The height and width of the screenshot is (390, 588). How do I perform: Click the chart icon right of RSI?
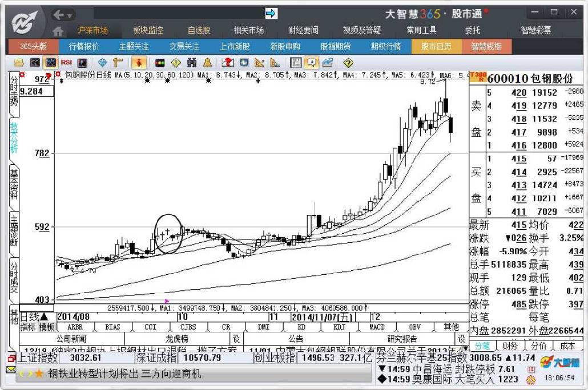(82, 63)
